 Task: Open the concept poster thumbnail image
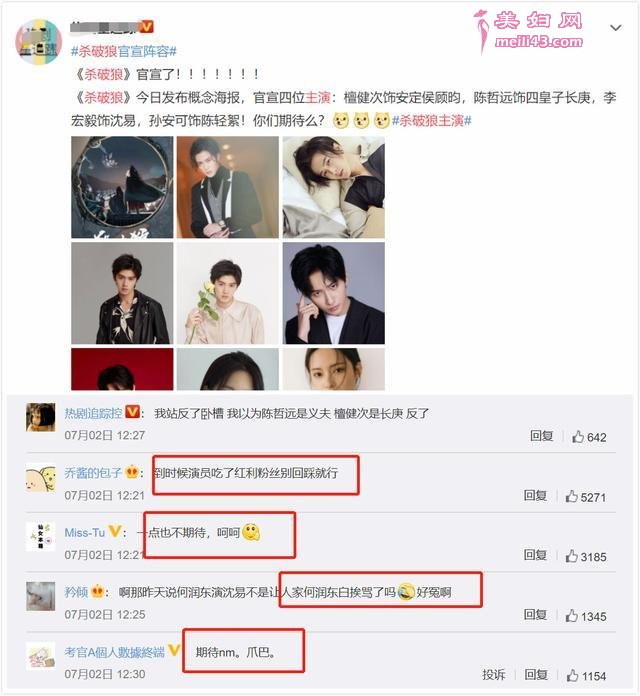click(122, 187)
